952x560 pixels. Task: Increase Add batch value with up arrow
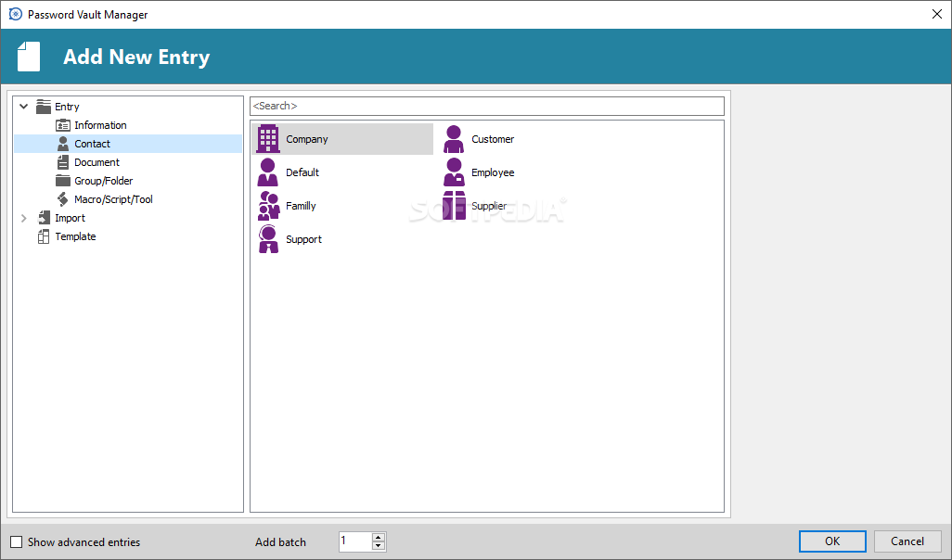coord(379,537)
